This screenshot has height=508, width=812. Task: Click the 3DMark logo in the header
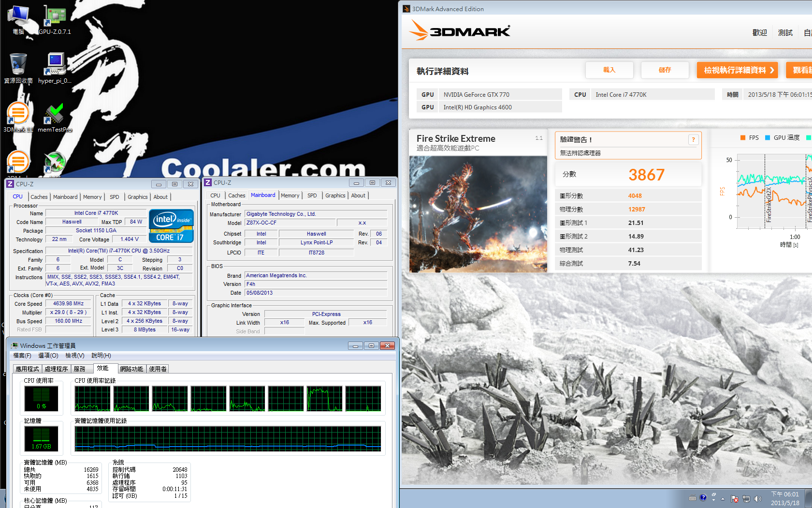point(460,30)
